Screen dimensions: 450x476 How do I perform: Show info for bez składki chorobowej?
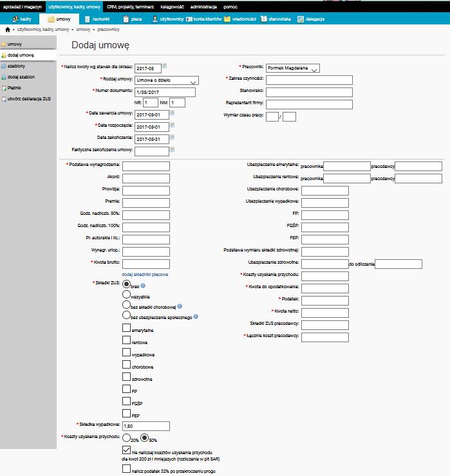coord(180,306)
